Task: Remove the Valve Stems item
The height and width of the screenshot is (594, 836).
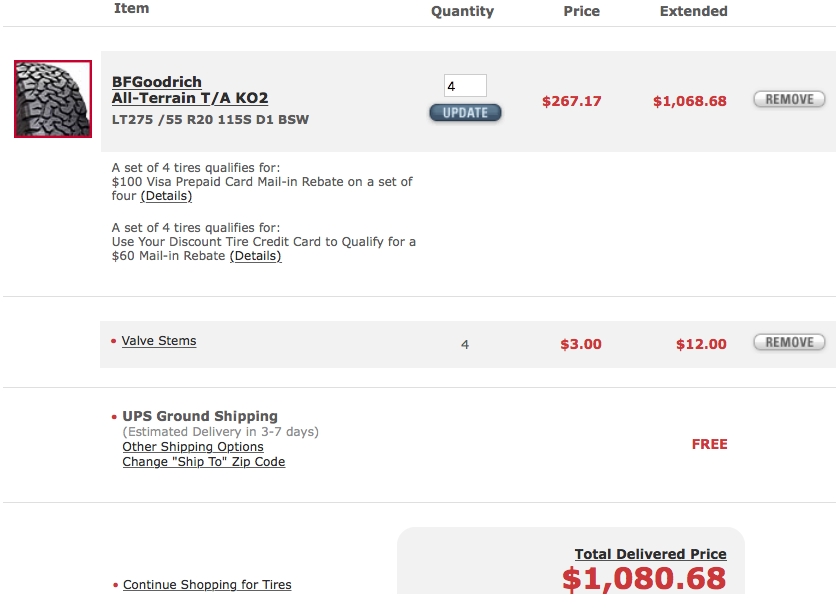Action: tap(789, 342)
